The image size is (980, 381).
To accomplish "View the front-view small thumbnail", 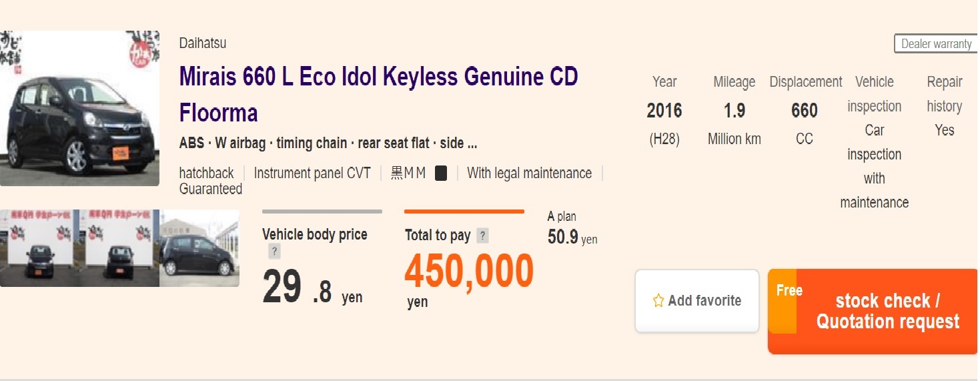I will pyautogui.click(x=40, y=248).
